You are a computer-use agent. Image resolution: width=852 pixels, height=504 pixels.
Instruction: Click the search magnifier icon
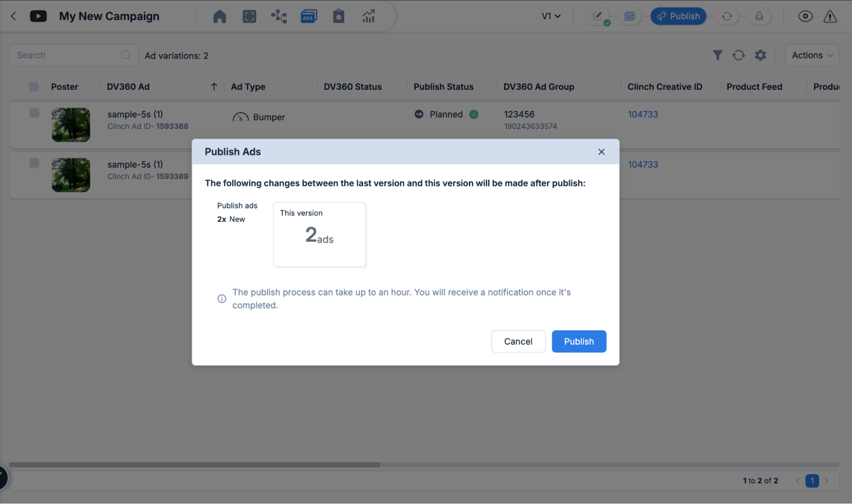pos(126,55)
